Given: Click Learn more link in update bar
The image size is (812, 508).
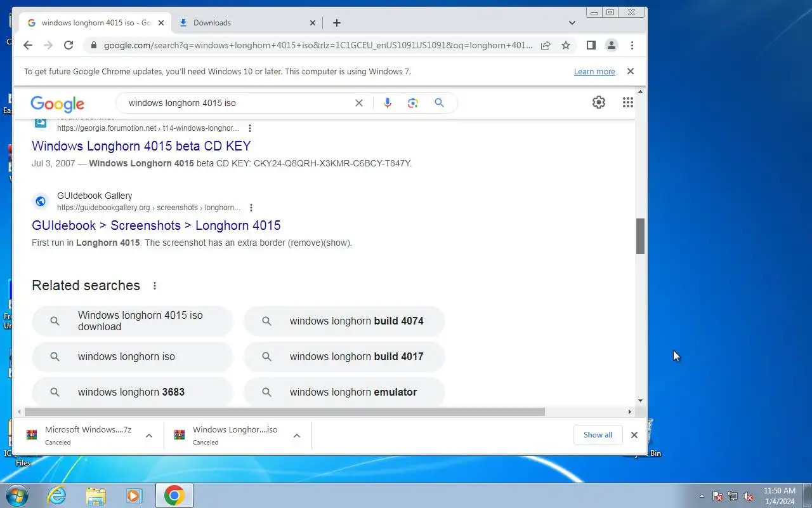Looking at the screenshot, I should pos(594,72).
